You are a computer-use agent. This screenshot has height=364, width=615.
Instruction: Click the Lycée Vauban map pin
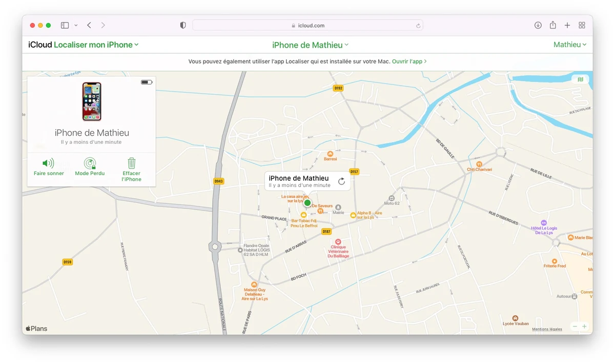pyautogui.click(x=515, y=318)
